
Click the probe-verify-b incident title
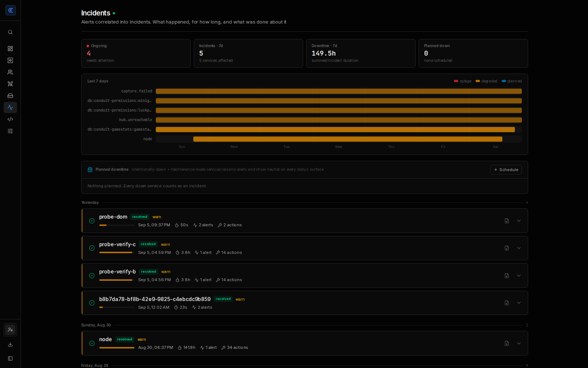[118, 272]
